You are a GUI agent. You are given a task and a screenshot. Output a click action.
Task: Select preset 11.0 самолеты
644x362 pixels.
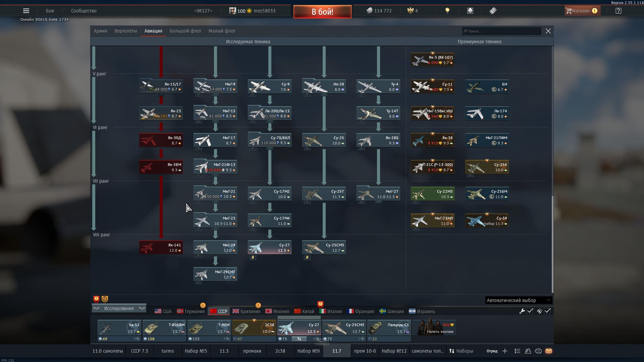108,351
